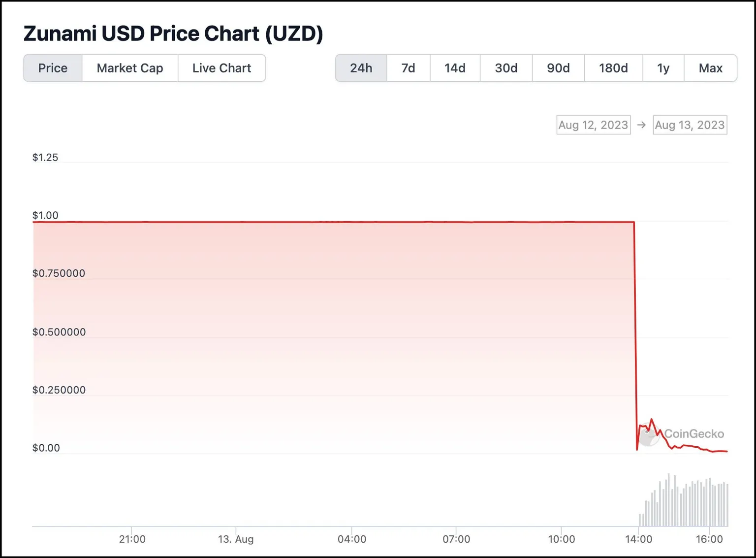This screenshot has height=558, width=756.
Task: Click the price drop point near 14:00
Action: pyautogui.click(x=635, y=335)
